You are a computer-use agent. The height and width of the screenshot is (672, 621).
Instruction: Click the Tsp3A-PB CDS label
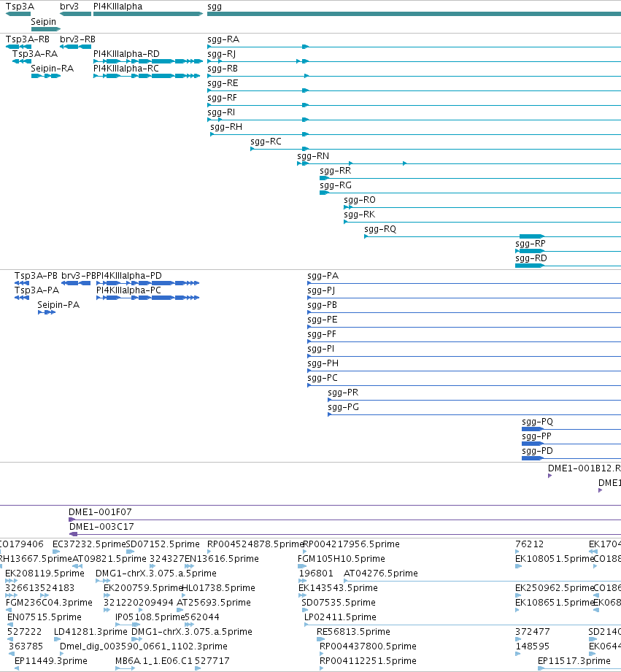click(x=36, y=276)
